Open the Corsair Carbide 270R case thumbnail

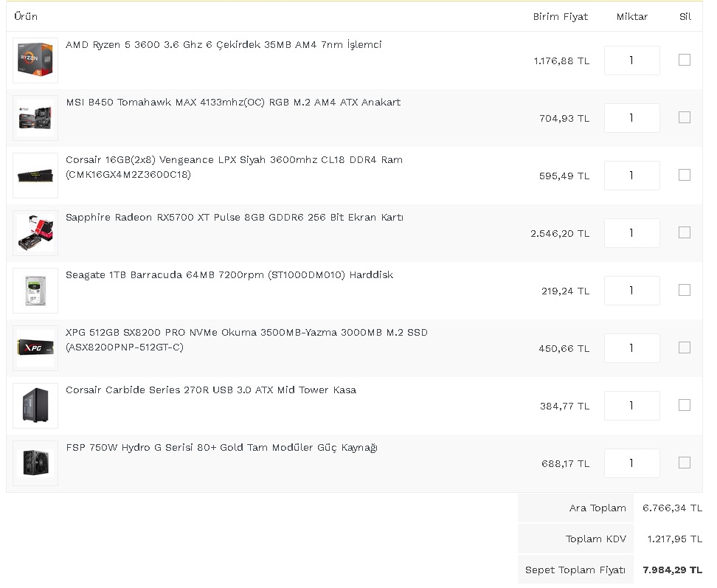tap(35, 406)
